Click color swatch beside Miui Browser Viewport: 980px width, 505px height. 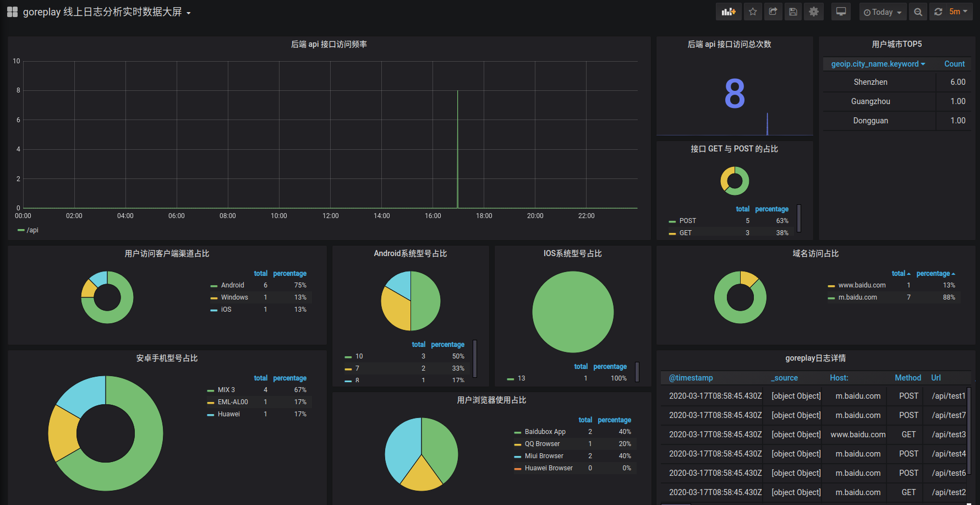517,457
